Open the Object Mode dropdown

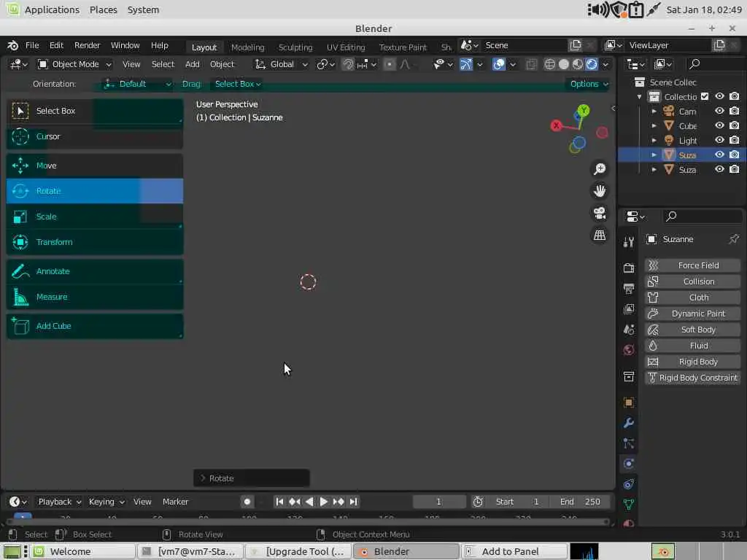[74, 64]
